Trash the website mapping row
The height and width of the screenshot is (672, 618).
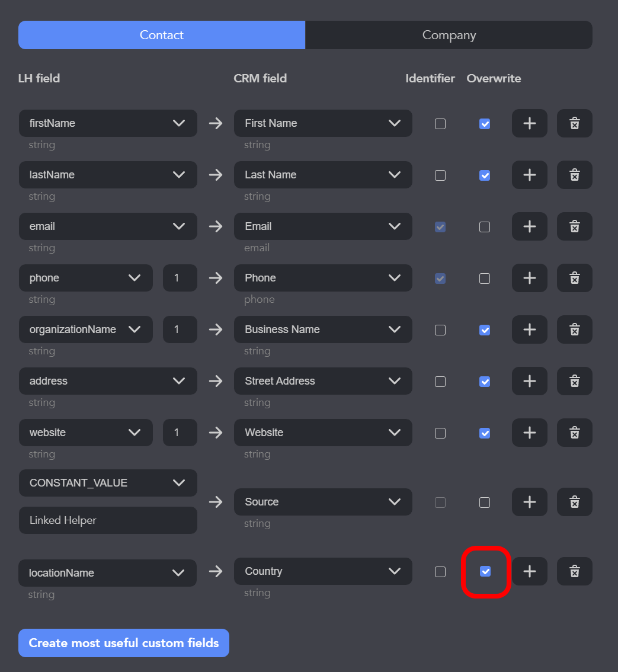coord(574,433)
